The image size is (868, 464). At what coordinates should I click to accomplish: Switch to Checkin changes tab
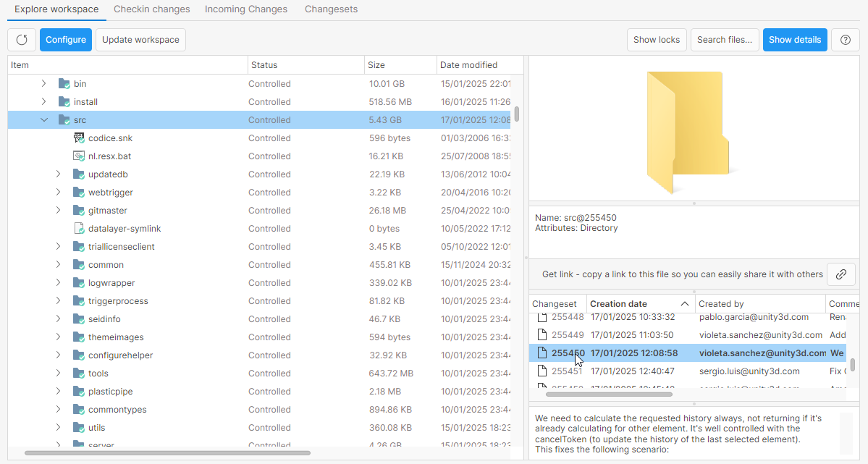tap(151, 9)
